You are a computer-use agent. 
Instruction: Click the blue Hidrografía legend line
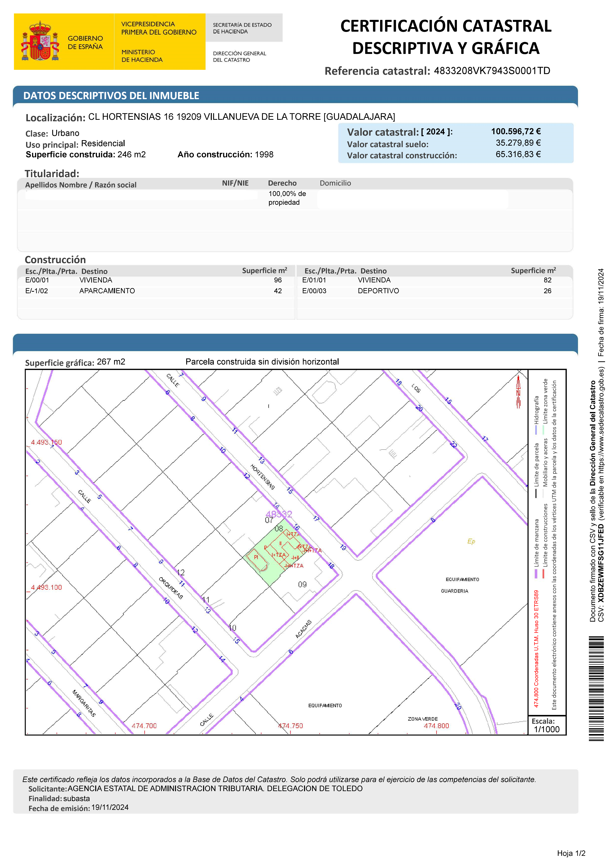pos(536,430)
